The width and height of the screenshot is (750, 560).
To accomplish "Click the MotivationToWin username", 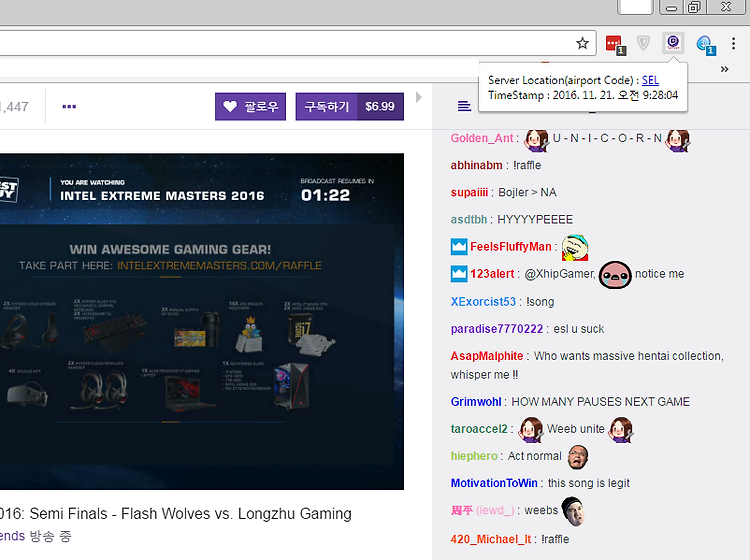I will coord(494,483).
